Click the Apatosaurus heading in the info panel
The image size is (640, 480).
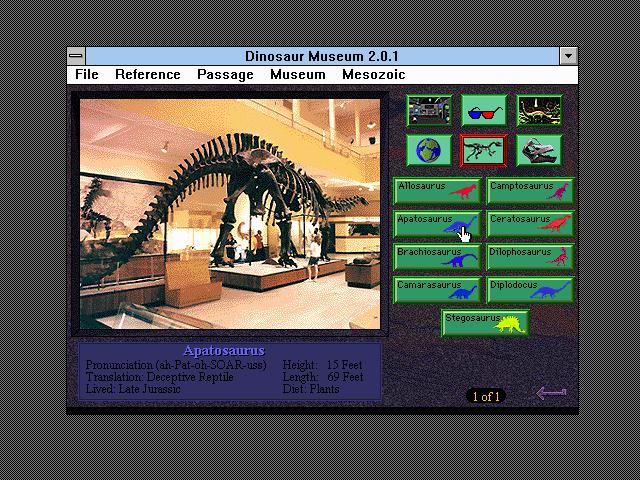(224, 351)
